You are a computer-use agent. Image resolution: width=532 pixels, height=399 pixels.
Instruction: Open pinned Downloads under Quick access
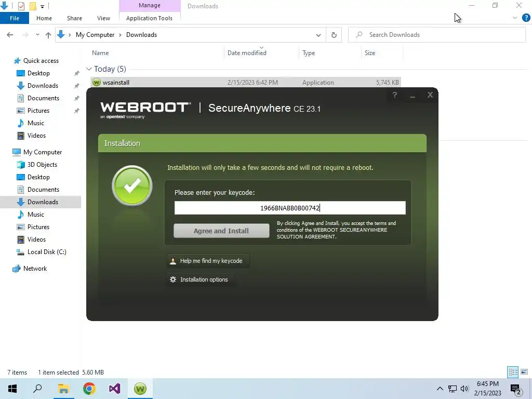pyautogui.click(x=43, y=86)
